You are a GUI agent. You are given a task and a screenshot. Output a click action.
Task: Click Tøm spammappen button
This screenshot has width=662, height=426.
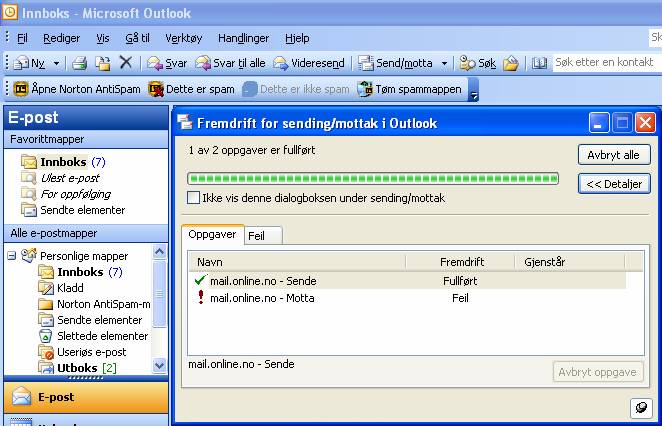[410, 89]
